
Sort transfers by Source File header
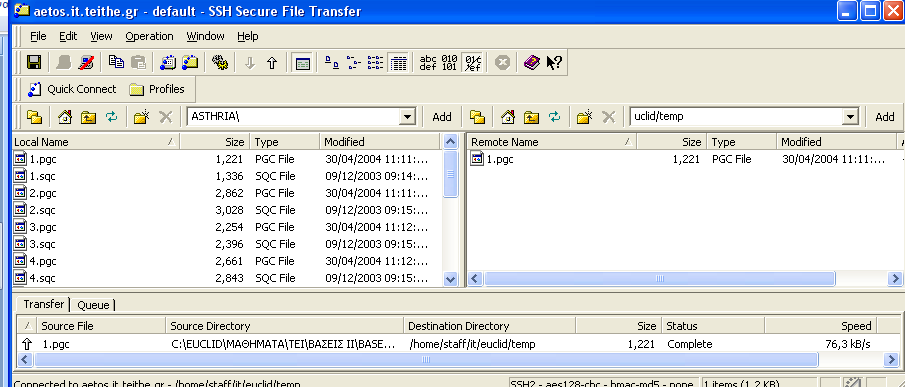coord(102,326)
